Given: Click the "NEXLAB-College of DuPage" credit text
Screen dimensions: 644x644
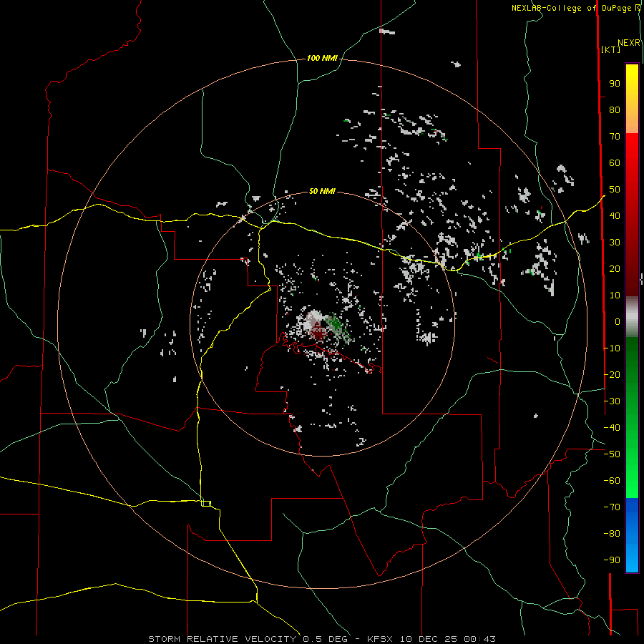Looking at the screenshot, I should pos(572,8).
